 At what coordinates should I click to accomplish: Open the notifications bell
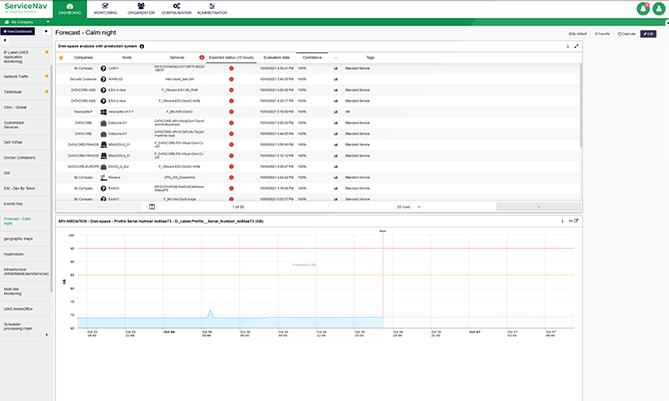click(x=643, y=9)
